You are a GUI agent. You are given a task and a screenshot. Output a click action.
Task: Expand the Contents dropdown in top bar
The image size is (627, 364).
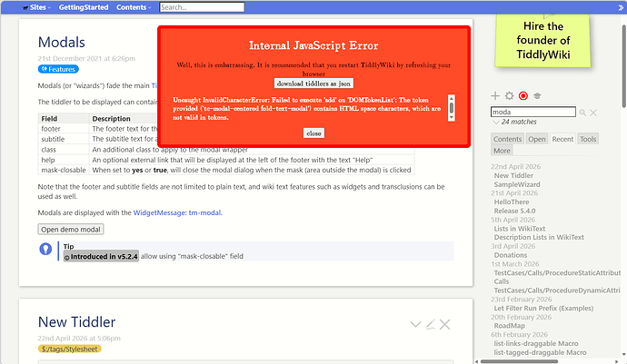point(134,7)
